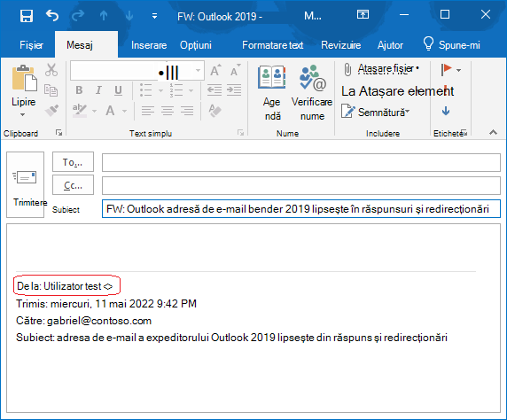Open the Fișier tab
This screenshot has width=507, height=420.
coord(31,45)
